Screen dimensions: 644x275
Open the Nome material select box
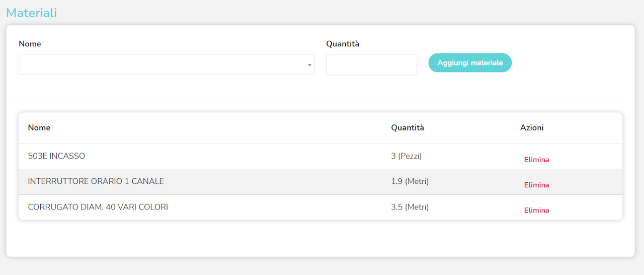click(161, 64)
